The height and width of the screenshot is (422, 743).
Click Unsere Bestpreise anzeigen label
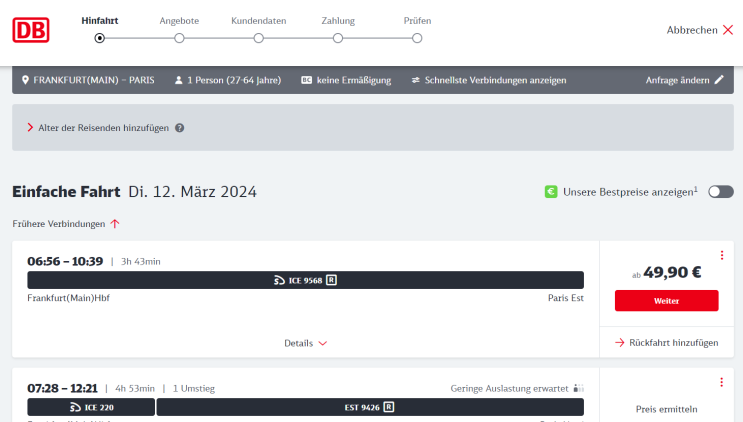[x=630, y=192]
